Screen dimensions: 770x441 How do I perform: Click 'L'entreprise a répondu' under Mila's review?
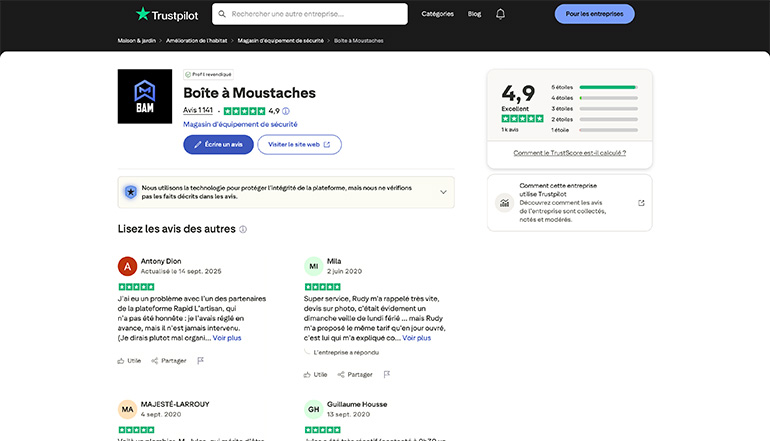346,353
